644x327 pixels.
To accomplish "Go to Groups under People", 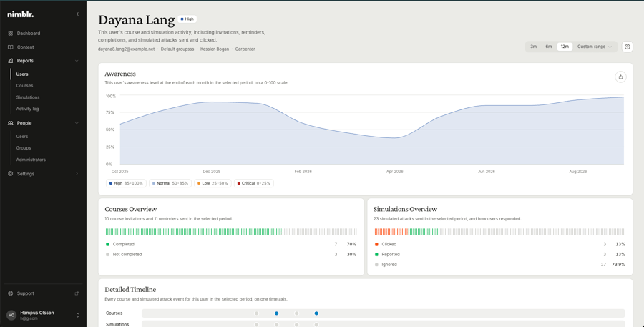I will [x=24, y=148].
